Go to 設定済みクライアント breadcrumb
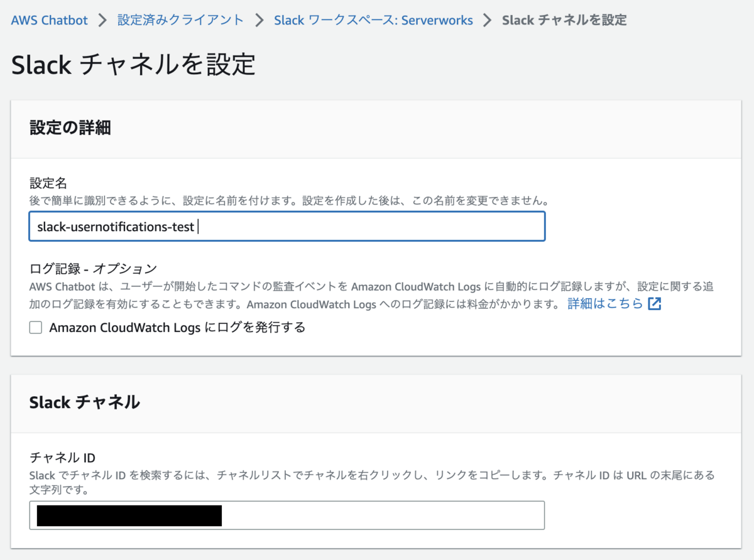The image size is (754, 560). pos(180,20)
